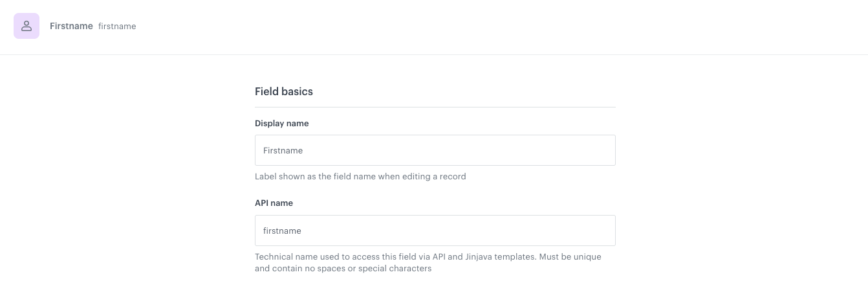868x281 pixels.
Task: Place cursor on firstname text in API name box
Action: tap(282, 230)
